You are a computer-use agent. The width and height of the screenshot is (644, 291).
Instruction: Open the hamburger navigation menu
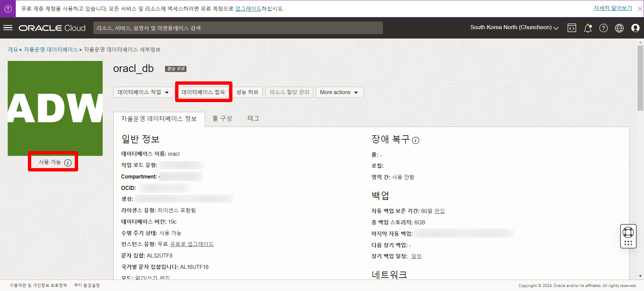(8, 28)
